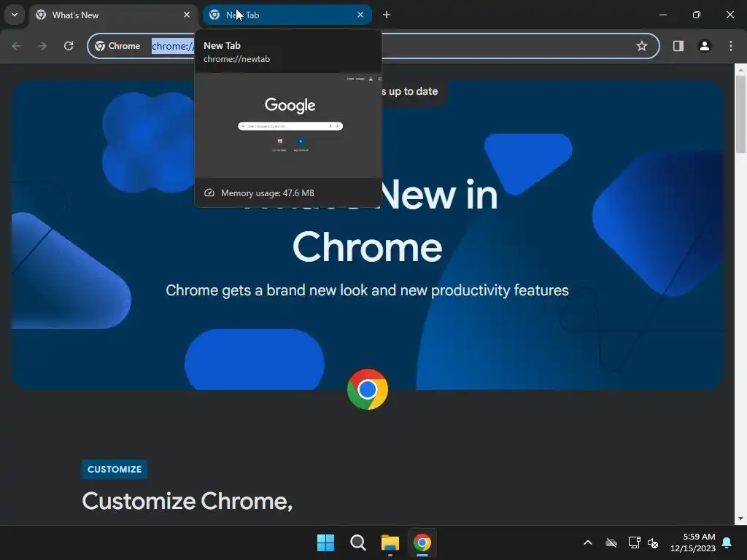Click the page vertical scrollbar thumb
Image resolution: width=747 pixels, height=560 pixels.
(740, 114)
